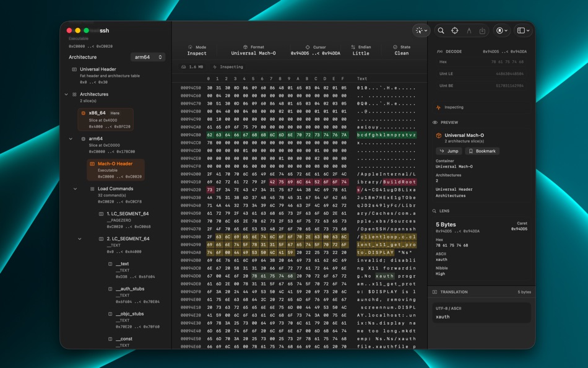
Task: Click the 1.6 MB file size chip
Action: pos(192,67)
